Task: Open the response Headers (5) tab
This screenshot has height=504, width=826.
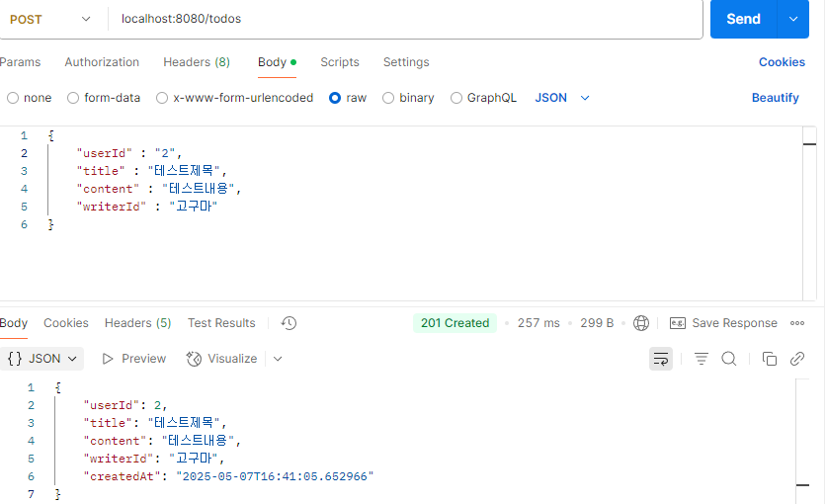Action: 137,323
